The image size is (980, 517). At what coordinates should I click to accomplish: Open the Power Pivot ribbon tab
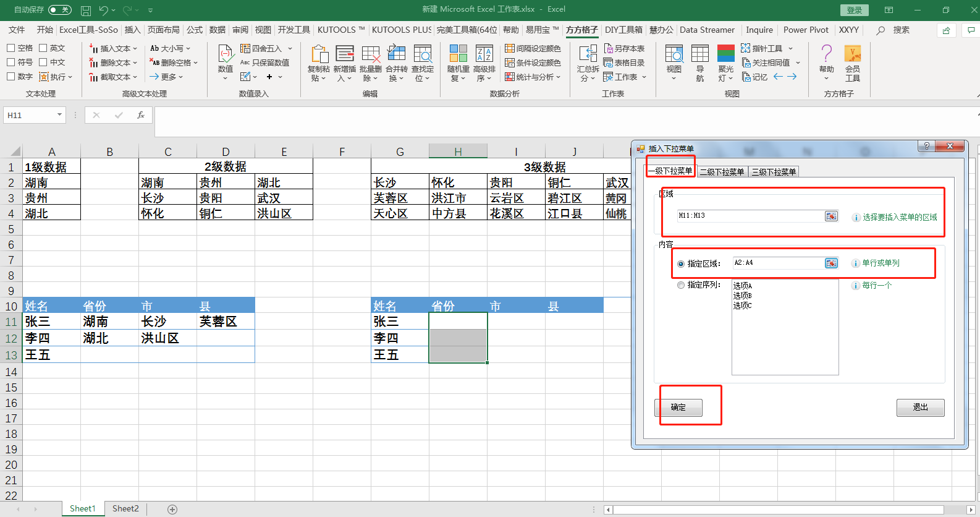point(806,30)
